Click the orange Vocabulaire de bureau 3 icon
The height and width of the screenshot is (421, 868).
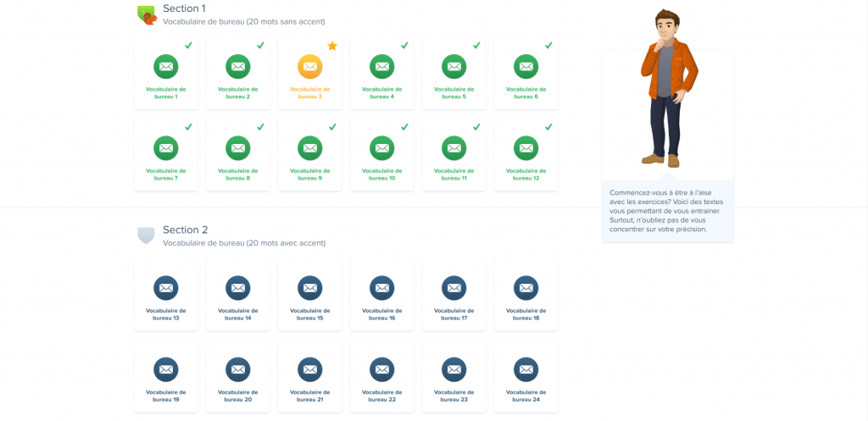(x=309, y=66)
